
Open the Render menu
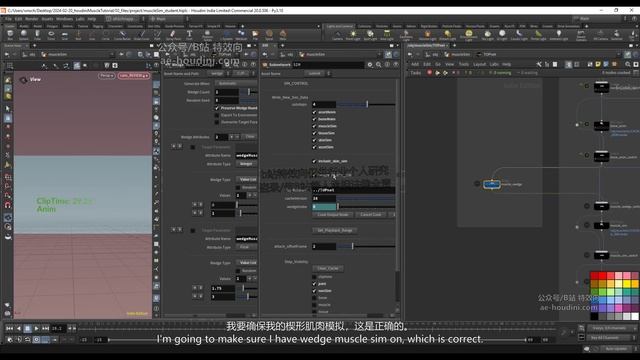[31, 19]
